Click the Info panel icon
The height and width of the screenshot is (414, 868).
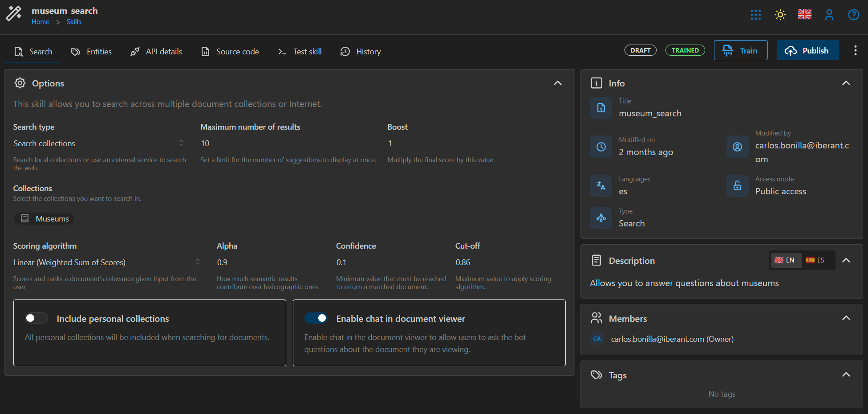coord(596,83)
